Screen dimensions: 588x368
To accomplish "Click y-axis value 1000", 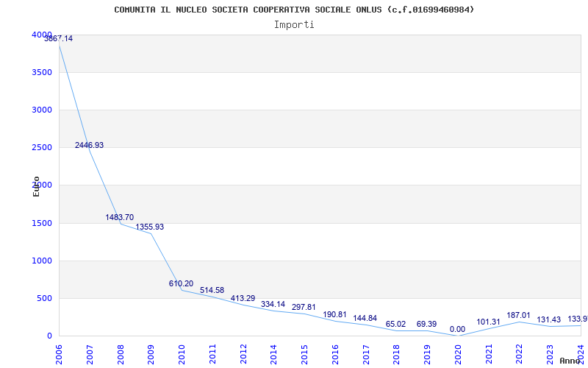I will (x=42, y=261).
